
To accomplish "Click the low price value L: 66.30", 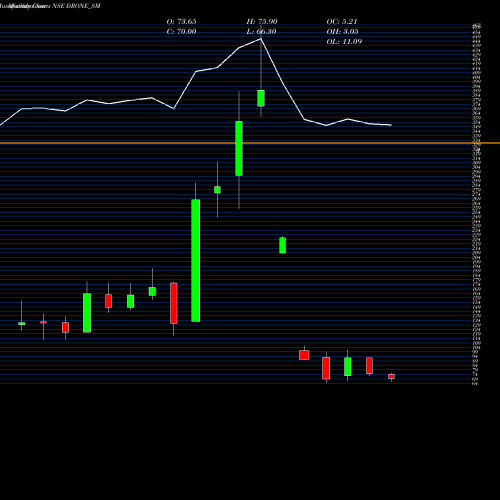I will pos(261,31).
